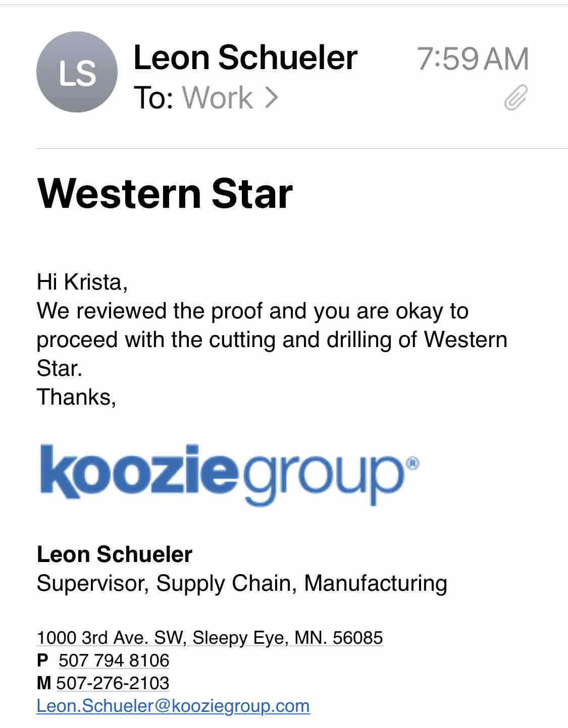Screen dimensions: 568x728
Task: Select the Work recipient label
Action: click(217, 97)
